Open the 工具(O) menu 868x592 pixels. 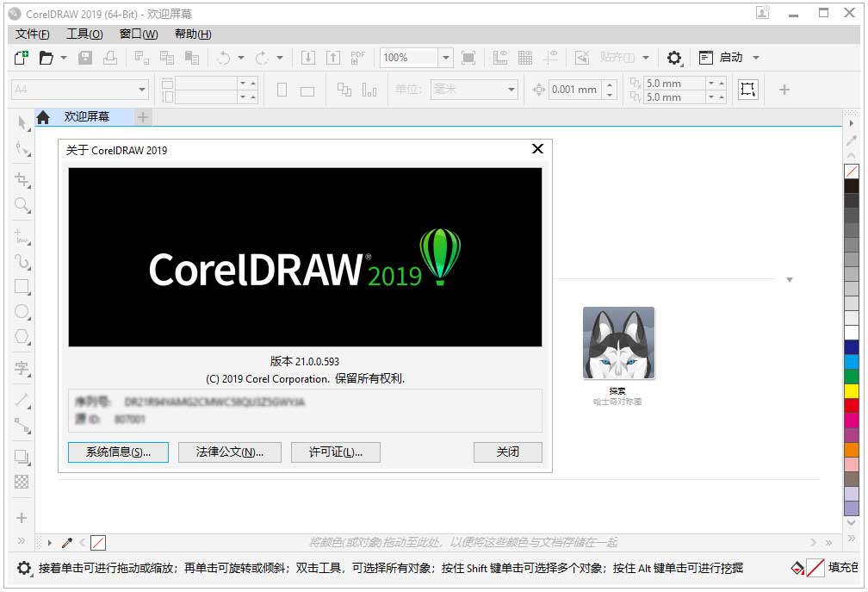(84, 34)
